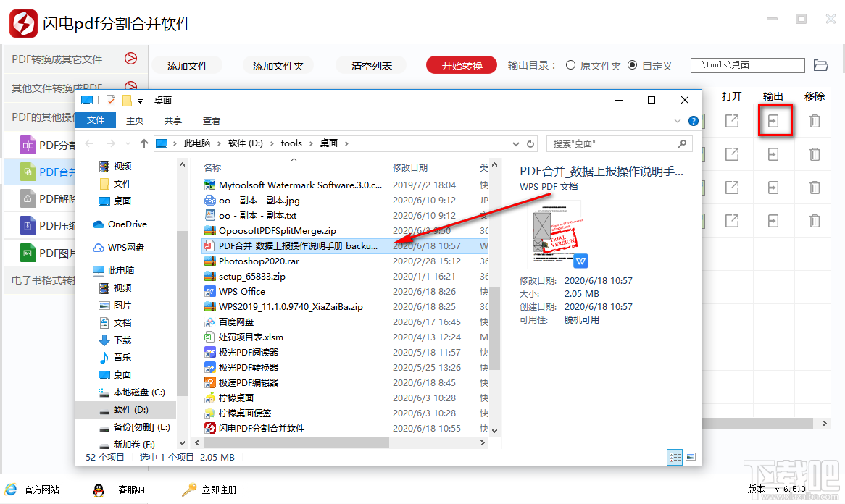The image size is (845, 504).
Task: Refresh the Explorer address bar
Action: pos(530,144)
